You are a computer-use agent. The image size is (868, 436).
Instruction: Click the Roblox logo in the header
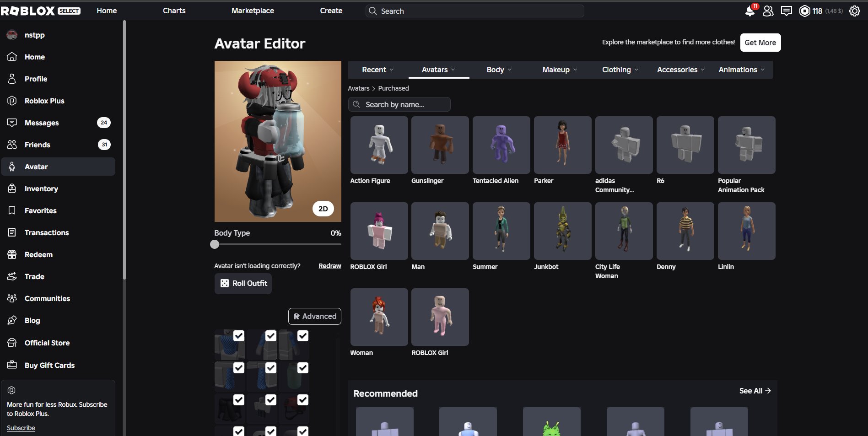(27, 11)
